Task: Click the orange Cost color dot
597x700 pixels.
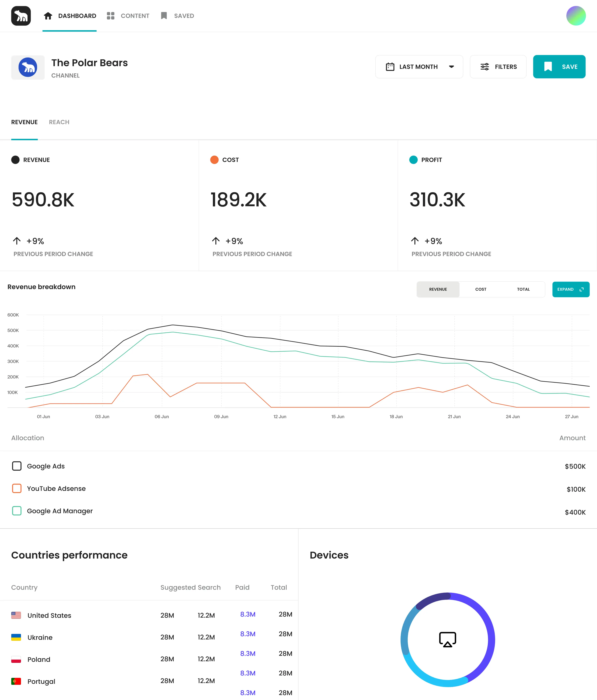Action: tap(214, 160)
